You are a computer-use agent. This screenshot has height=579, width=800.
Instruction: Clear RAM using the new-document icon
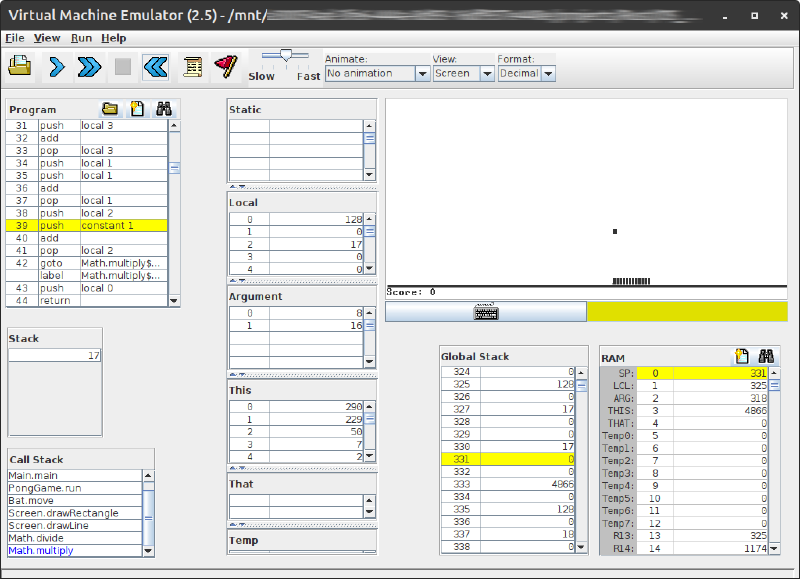[x=742, y=356]
